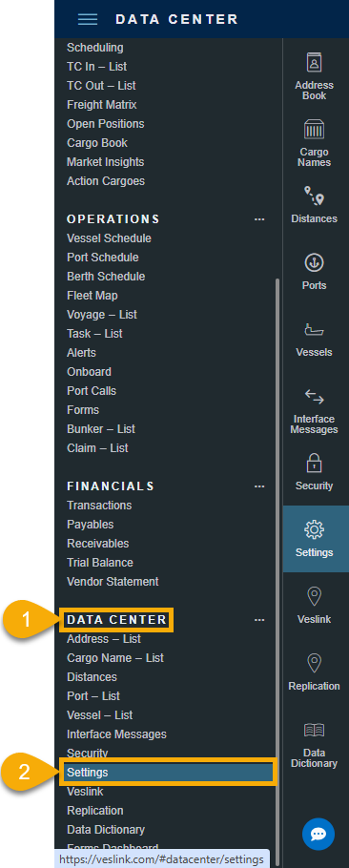Expand the Financials section options ellipsis

(x=259, y=486)
